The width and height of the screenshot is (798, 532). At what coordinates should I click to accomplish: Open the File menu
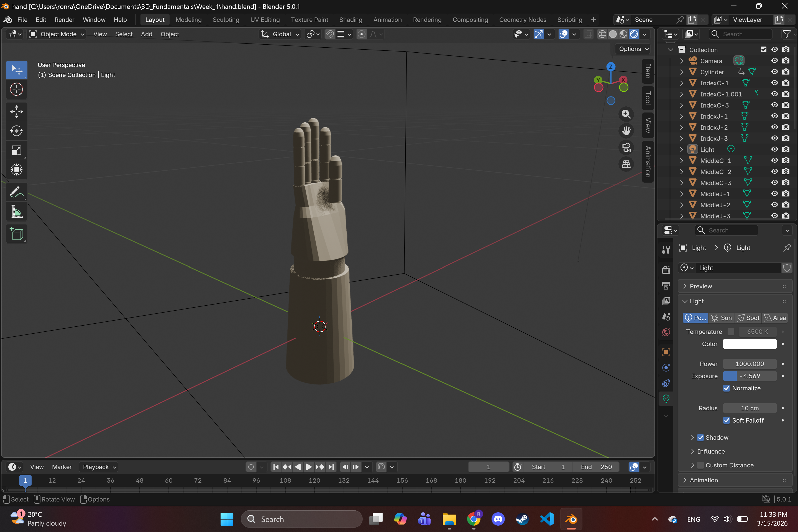point(22,20)
